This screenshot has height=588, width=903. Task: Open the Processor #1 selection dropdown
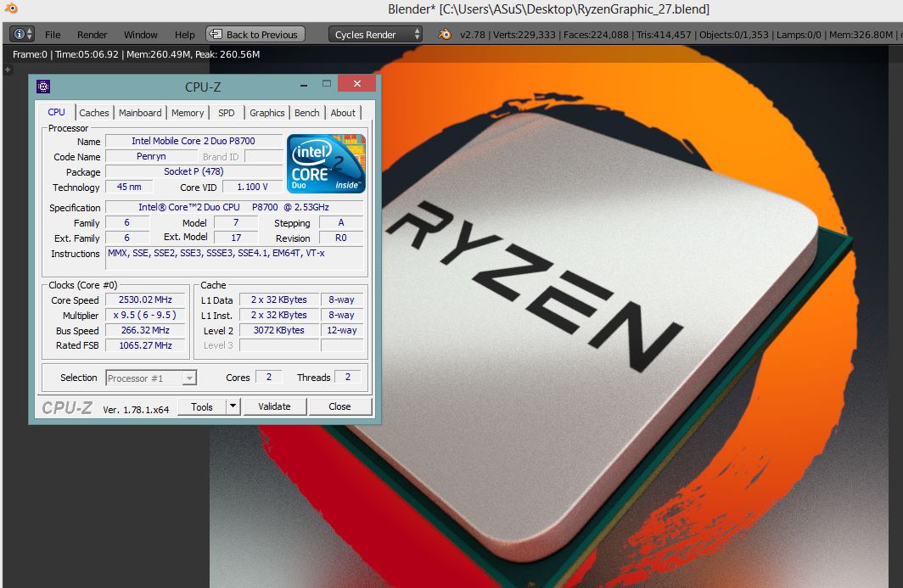point(151,378)
